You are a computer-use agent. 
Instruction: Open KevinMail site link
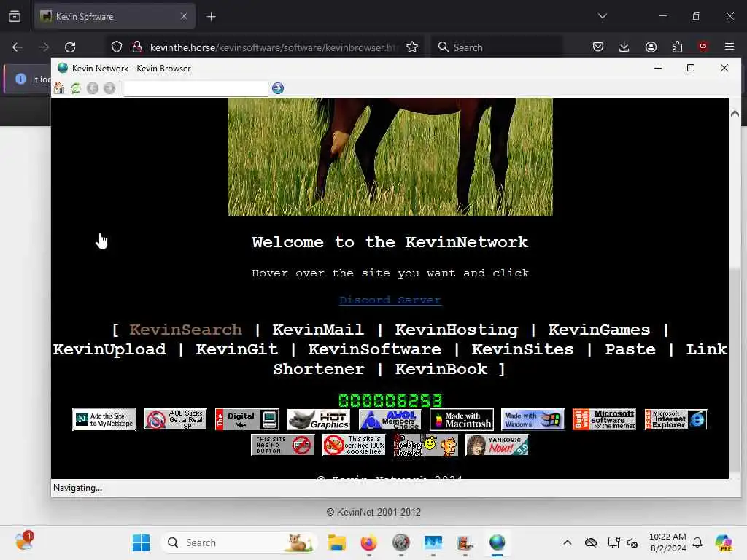318,330
